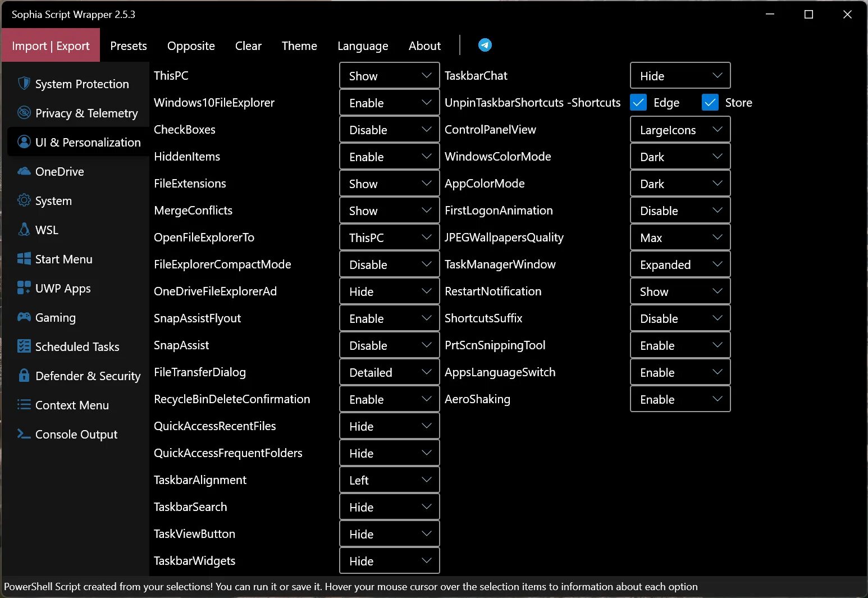Open the WindowsColorMode dropdown

point(680,156)
